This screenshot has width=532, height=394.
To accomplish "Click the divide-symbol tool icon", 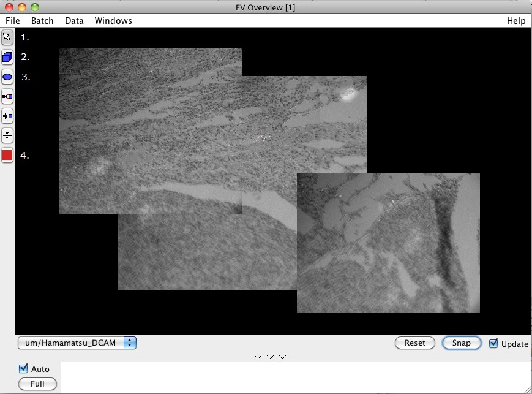I will click(x=7, y=136).
